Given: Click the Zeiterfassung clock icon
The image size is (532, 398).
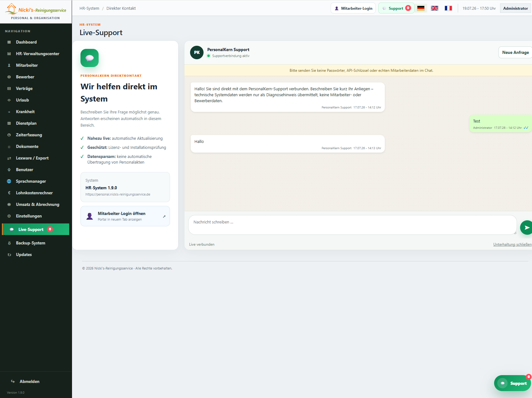Looking at the screenshot, I should [x=9, y=135].
